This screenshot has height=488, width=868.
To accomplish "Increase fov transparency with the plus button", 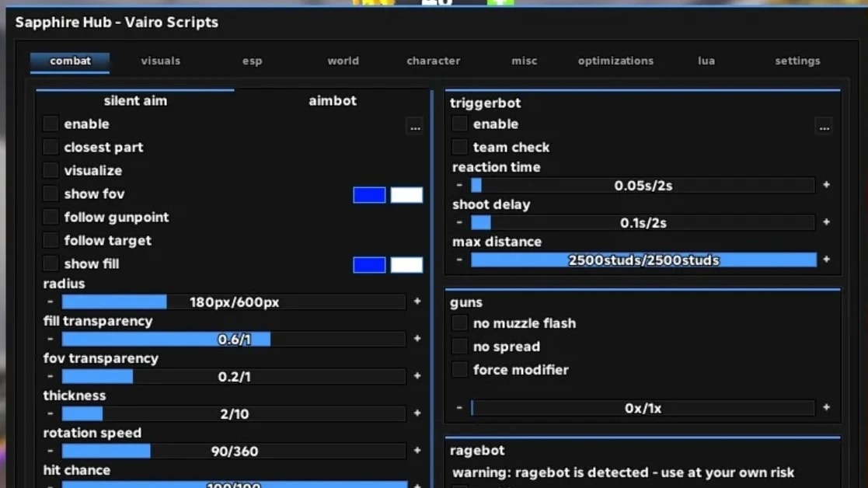I will tap(417, 376).
